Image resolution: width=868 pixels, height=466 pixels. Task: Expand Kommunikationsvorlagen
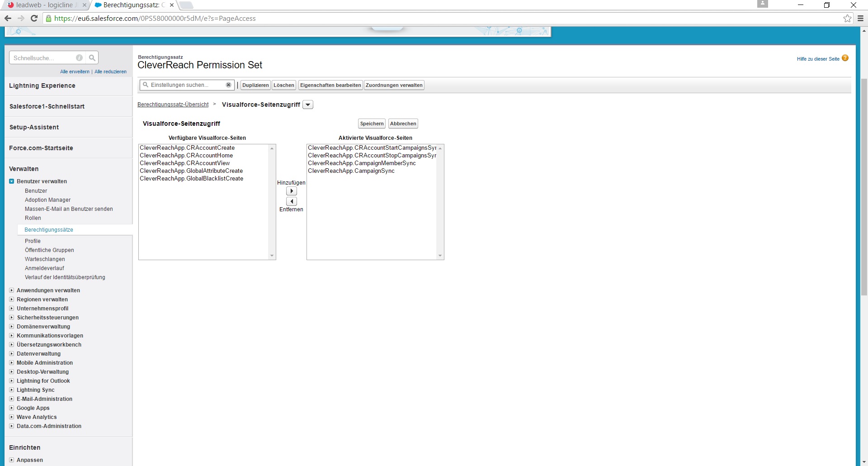[12, 335]
